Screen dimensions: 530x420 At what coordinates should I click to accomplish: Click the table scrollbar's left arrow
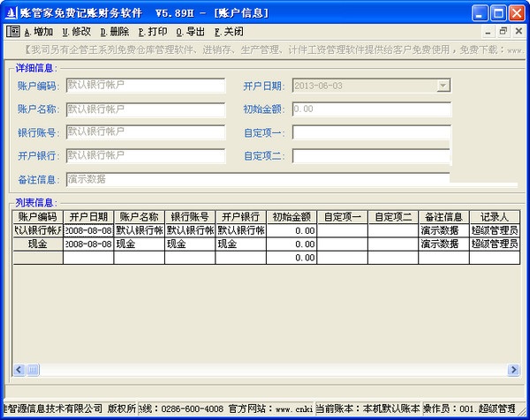click(19, 370)
